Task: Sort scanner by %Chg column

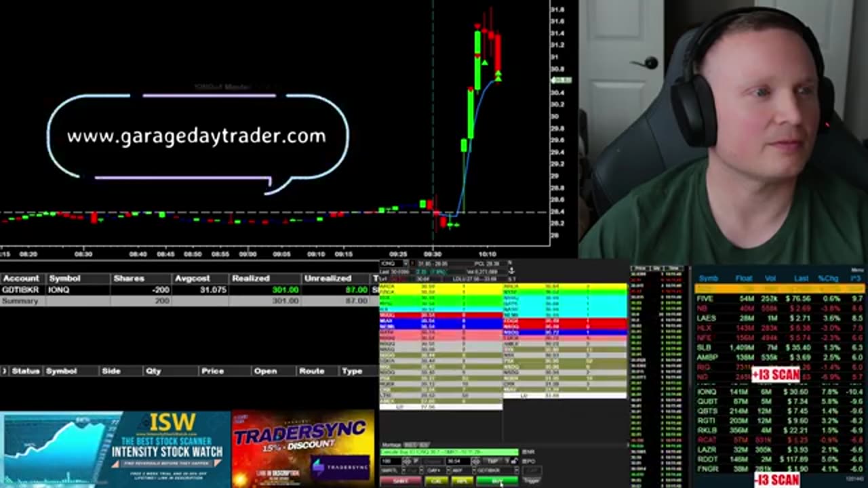Action: pos(828,279)
